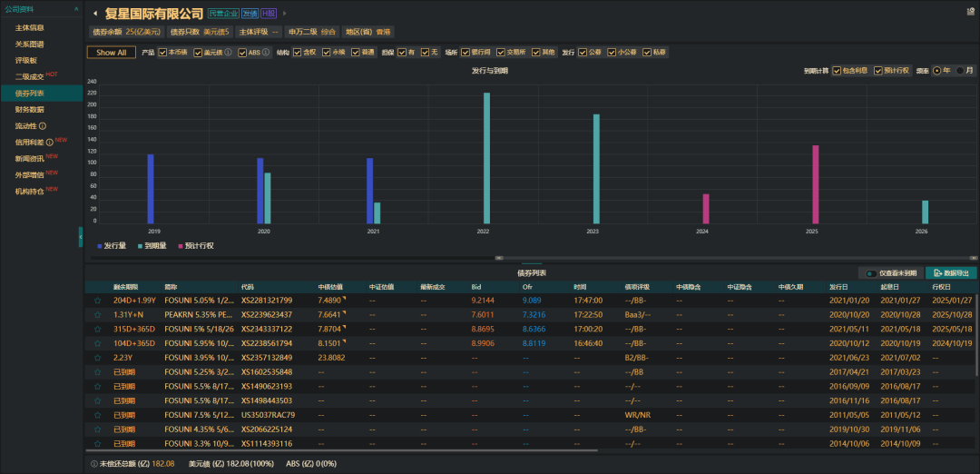
Task: Collapse the 公司资料 sidebar section
Action: [x=76, y=9]
